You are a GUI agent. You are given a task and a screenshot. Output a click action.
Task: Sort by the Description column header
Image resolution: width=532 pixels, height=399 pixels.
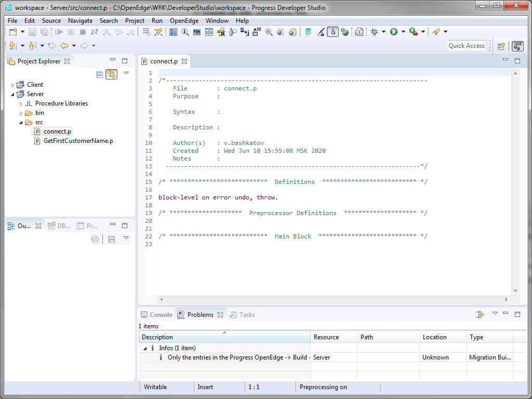[224, 337]
